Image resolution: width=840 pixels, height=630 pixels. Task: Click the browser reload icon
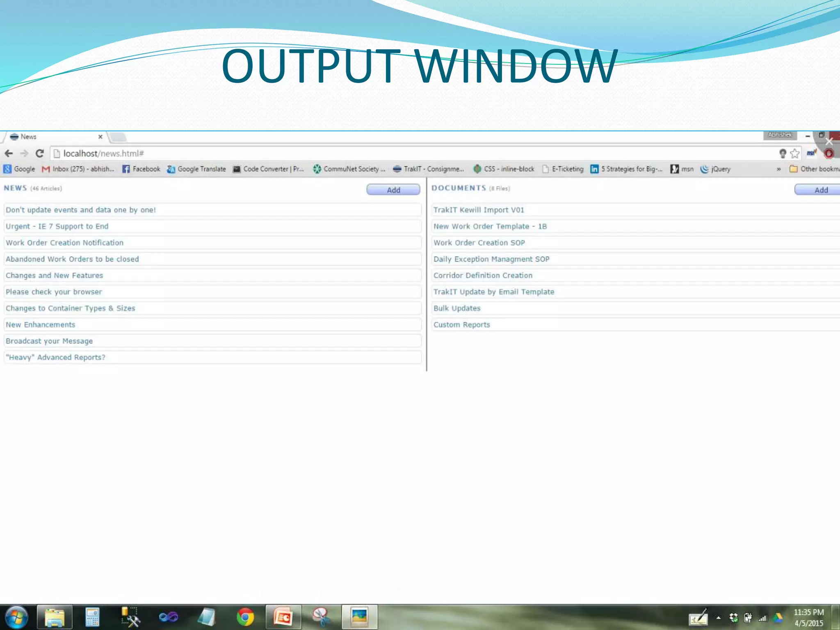pos(39,153)
